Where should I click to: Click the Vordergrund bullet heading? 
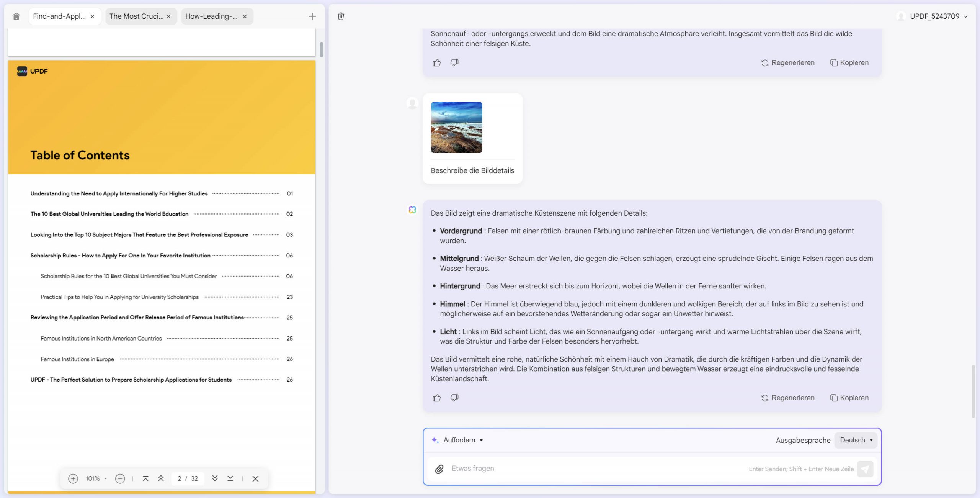(461, 231)
